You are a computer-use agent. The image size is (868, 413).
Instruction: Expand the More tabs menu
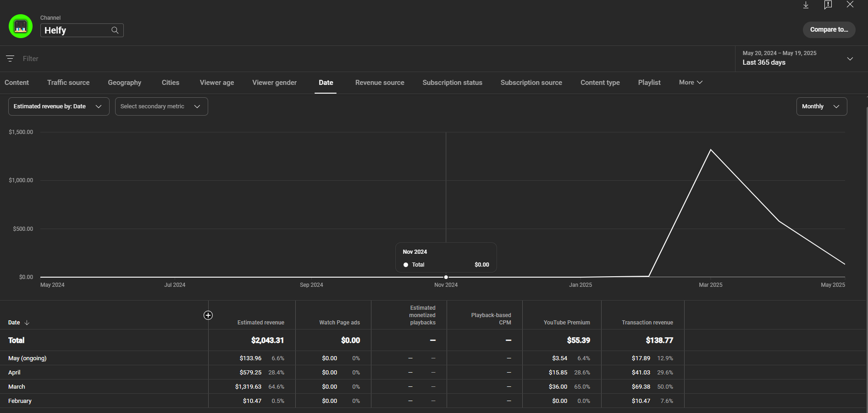pyautogui.click(x=691, y=83)
